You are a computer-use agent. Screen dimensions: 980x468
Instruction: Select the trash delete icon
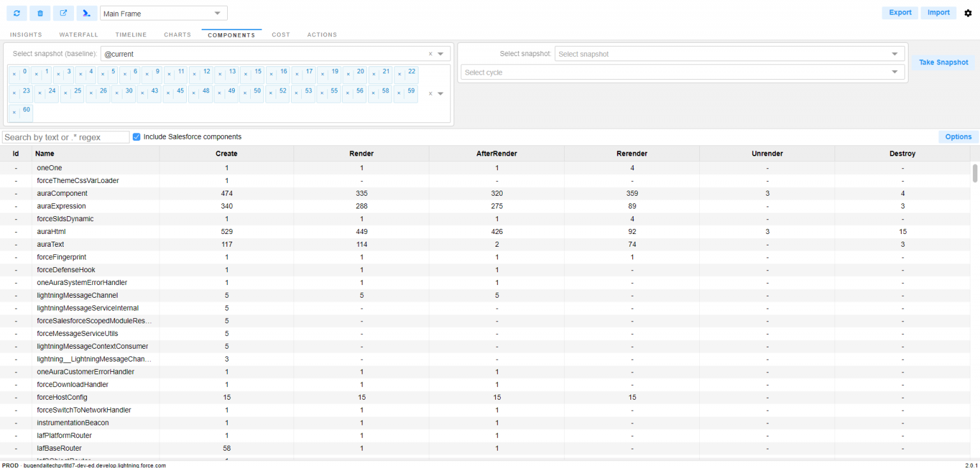40,13
